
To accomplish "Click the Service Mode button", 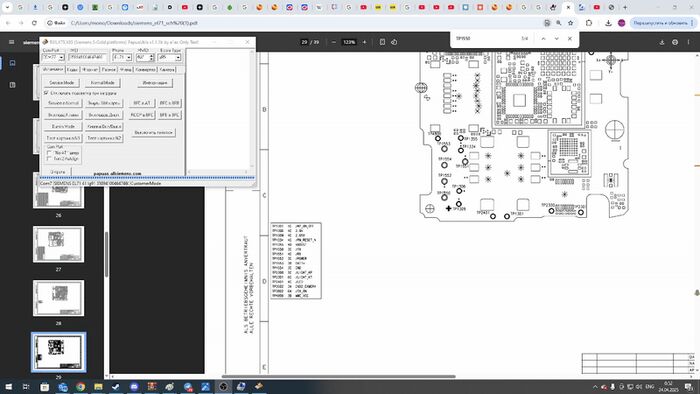I will point(62,83).
